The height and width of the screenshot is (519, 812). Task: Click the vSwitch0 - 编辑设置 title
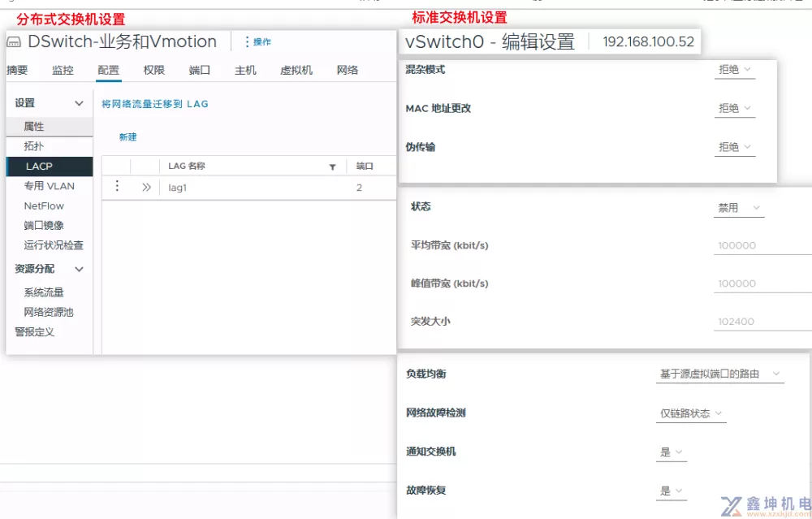(x=490, y=41)
